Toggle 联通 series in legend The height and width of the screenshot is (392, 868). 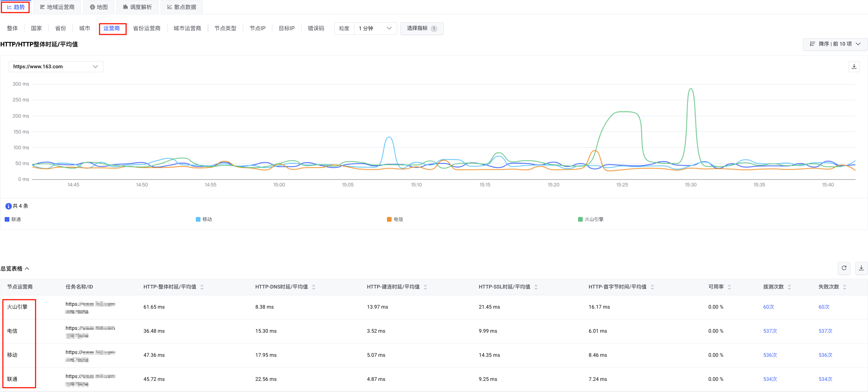(x=13, y=220)
